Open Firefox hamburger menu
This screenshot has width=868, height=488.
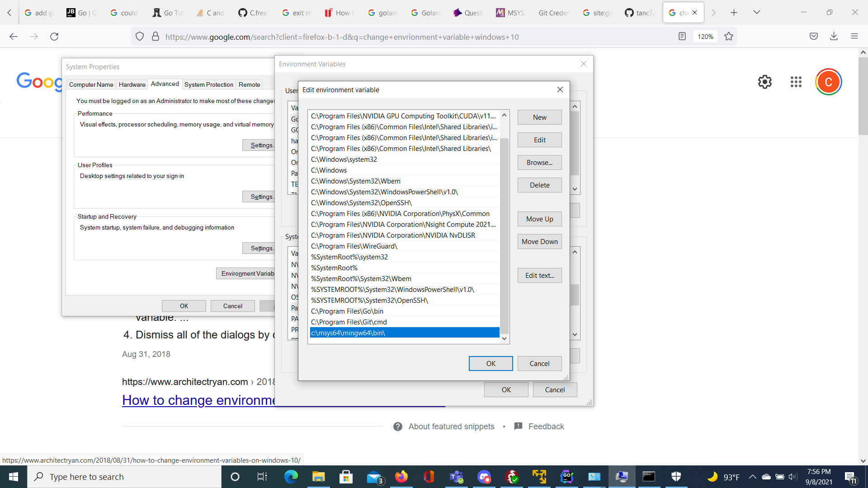[x=854, y=37]
